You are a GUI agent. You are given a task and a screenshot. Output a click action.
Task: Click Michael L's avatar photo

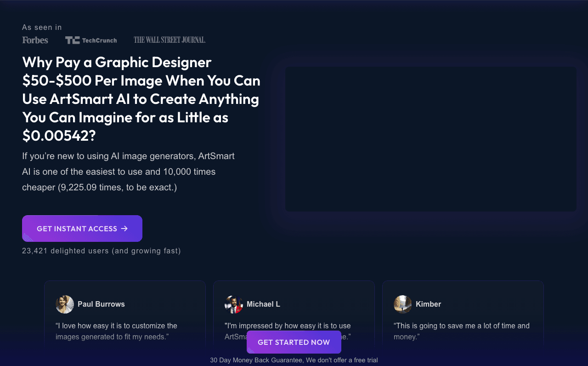point(234,304)
